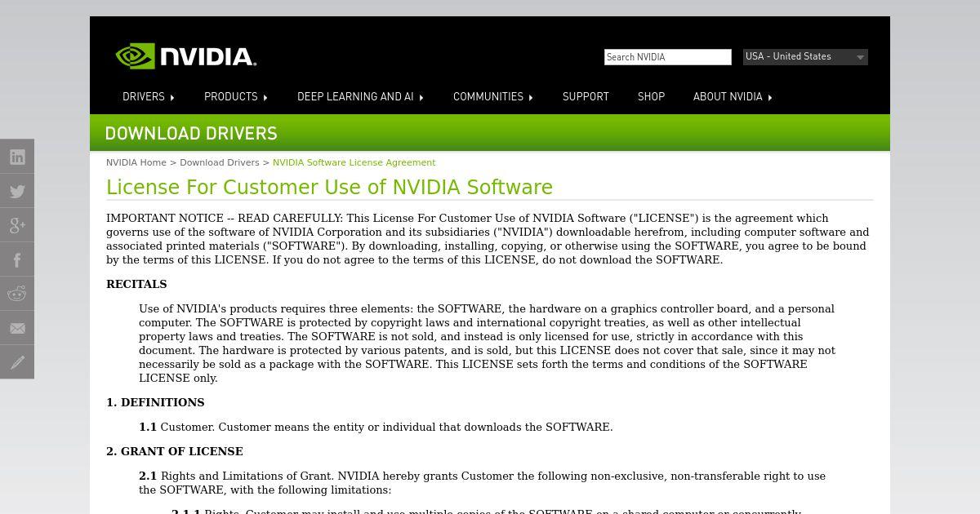Click clause 2.1 Rights and Limitations text
Screen dimensions: 980x514
482,483
